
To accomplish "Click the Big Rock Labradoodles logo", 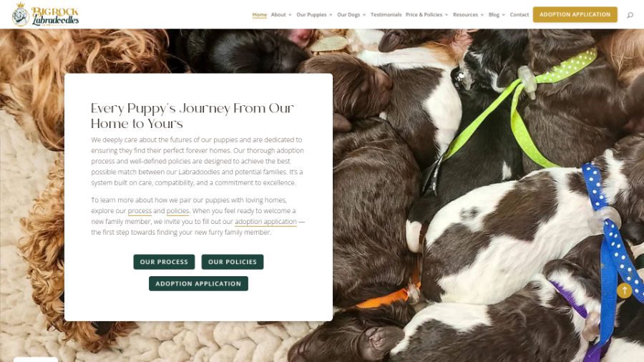I will pyautogui.click(x=46, y=14).
